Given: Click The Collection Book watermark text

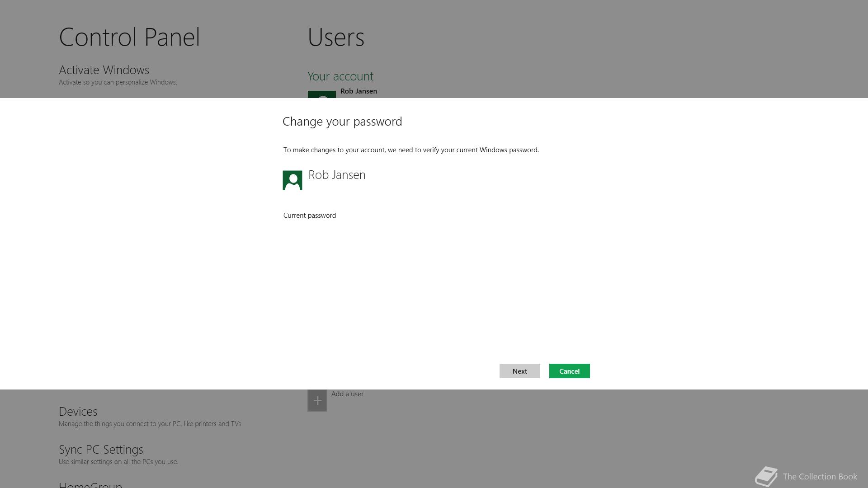Looking at the screenshot, I should coord(820,477).
